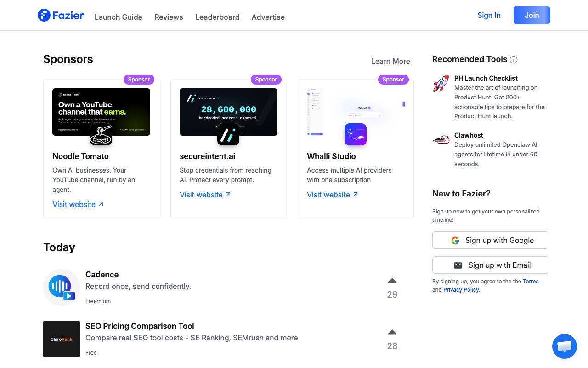
Task: Sign up with Email
Action: pos(490,265)
